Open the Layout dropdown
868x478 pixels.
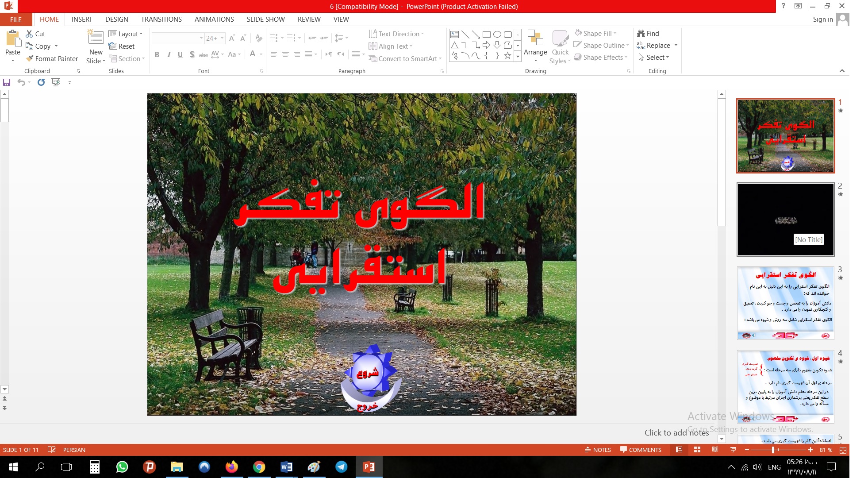pos(126,34)
